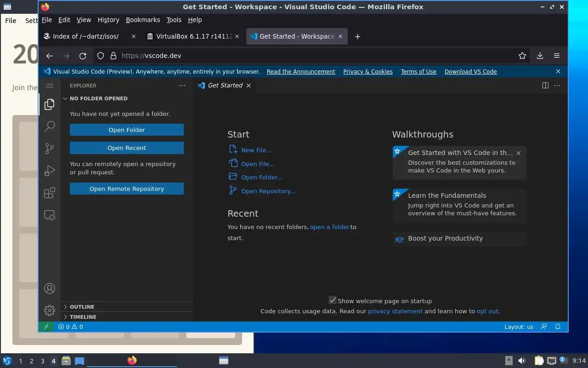The height and width of the screenshot is (368, 588).
Task: Click the Open Recent button
Action: pyautogui.click(x=127, y=148)
